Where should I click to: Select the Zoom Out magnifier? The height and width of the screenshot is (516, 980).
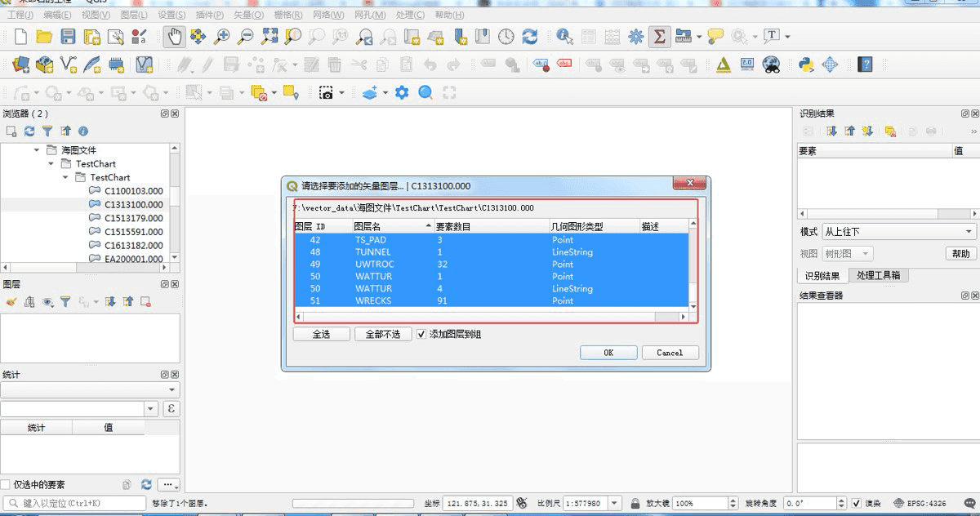245,37
